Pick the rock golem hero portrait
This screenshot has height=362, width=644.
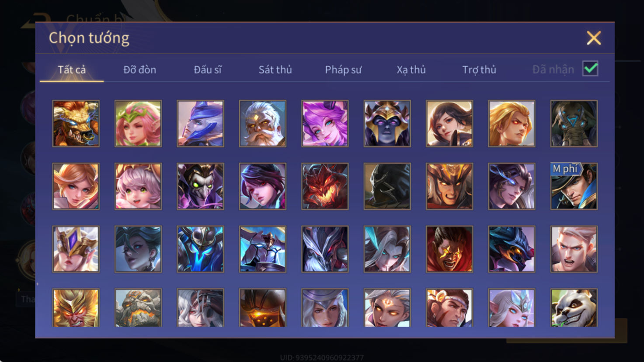(138, 307)
